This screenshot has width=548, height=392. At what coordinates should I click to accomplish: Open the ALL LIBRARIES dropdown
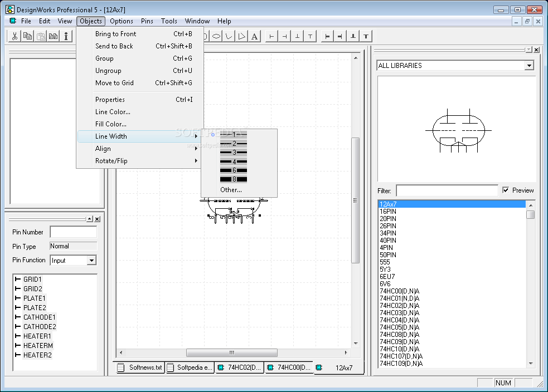pyautogui.click(x=529, y=66)
